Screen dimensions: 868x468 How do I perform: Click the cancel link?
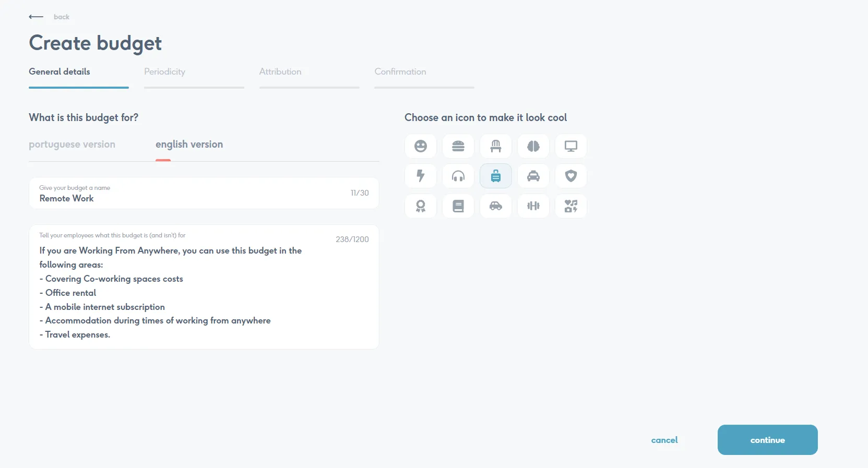point(664,440)
